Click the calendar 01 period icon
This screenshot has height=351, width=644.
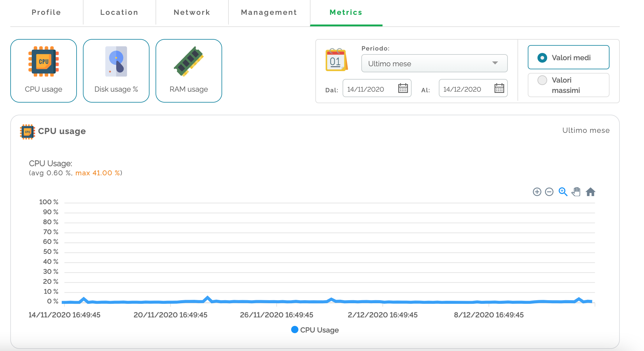pos(336,60)
